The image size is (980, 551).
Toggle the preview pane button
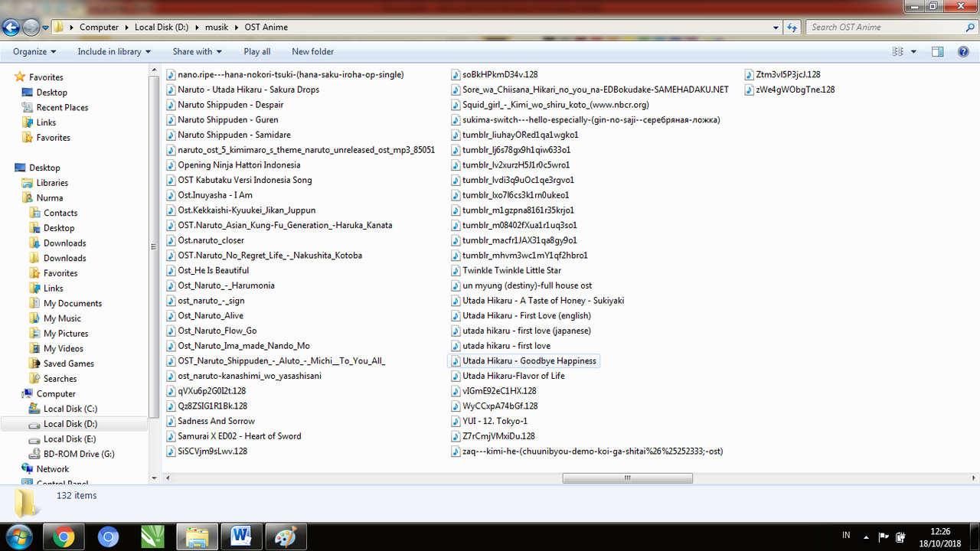tap(937, 51)
